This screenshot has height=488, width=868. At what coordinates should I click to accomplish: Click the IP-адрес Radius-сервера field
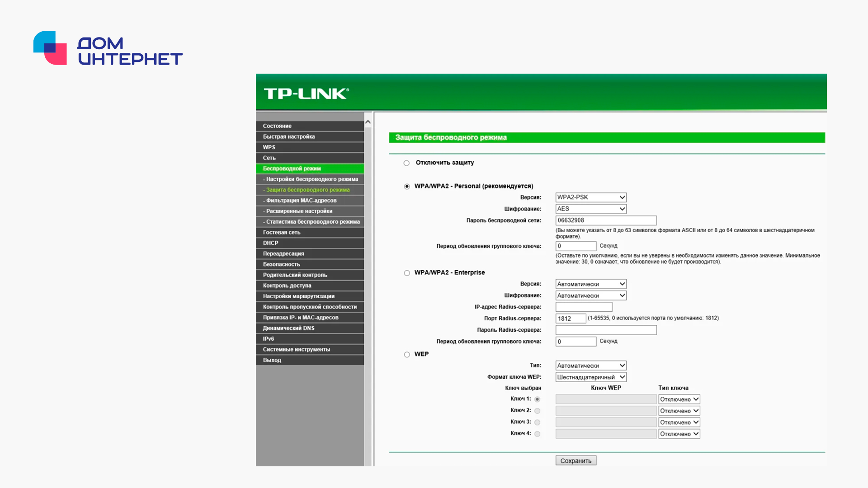tap(584, 307)
